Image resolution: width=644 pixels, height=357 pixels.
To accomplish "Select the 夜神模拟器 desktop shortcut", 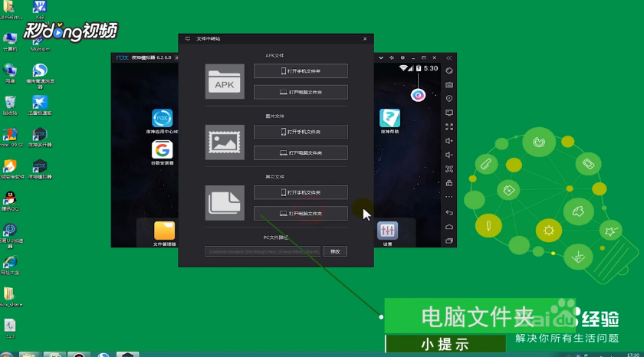I will 40,169.
